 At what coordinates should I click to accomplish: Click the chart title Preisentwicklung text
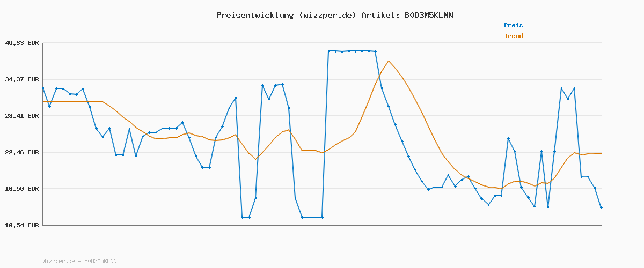click(x=254, y=15)
